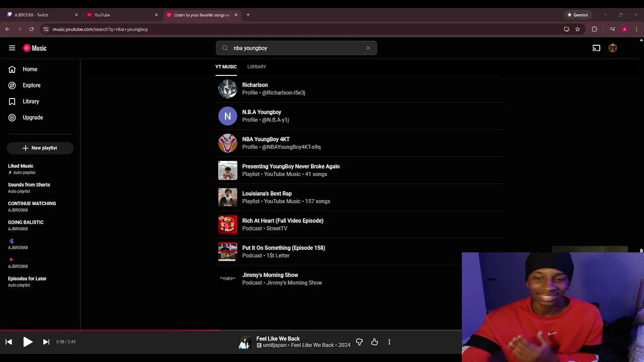644x362 pixels.
Task: Create a New playlist
Action: (40, 148)
